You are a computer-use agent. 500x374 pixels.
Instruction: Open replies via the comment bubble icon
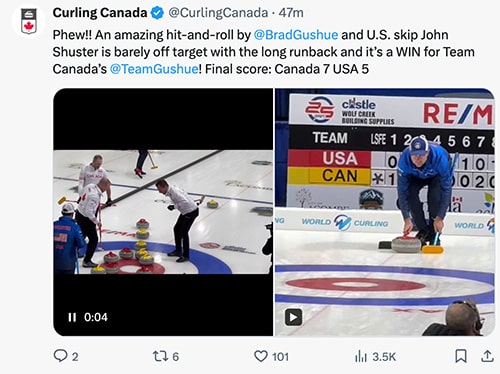click(x=60, y=356)
